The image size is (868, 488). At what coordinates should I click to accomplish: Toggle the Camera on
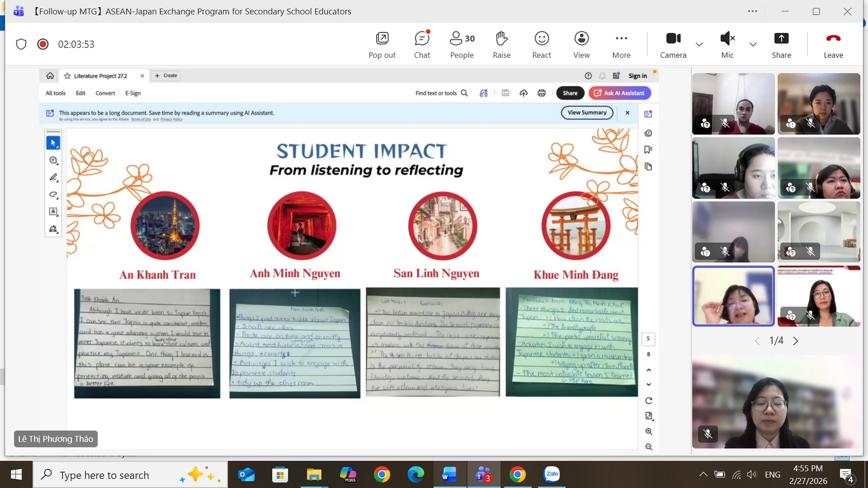tap(673, 44)
